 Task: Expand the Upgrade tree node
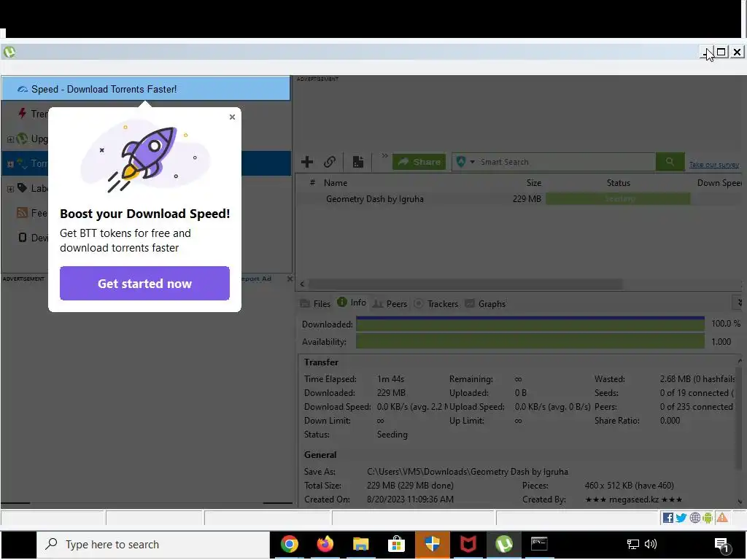(10, 139)
